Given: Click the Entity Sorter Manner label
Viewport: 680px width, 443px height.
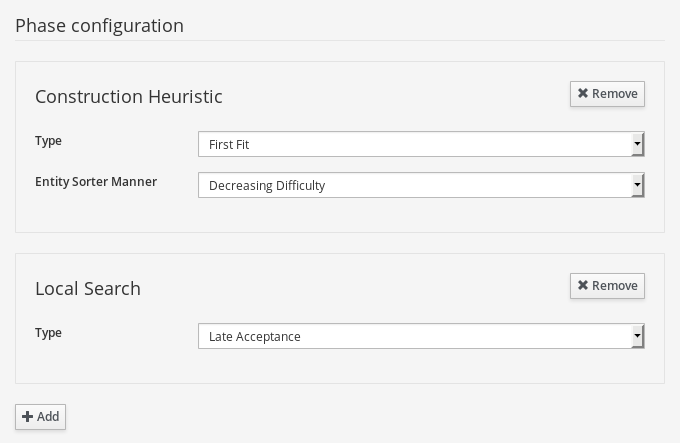Looking at the screenshot, I should pos(96,182).
